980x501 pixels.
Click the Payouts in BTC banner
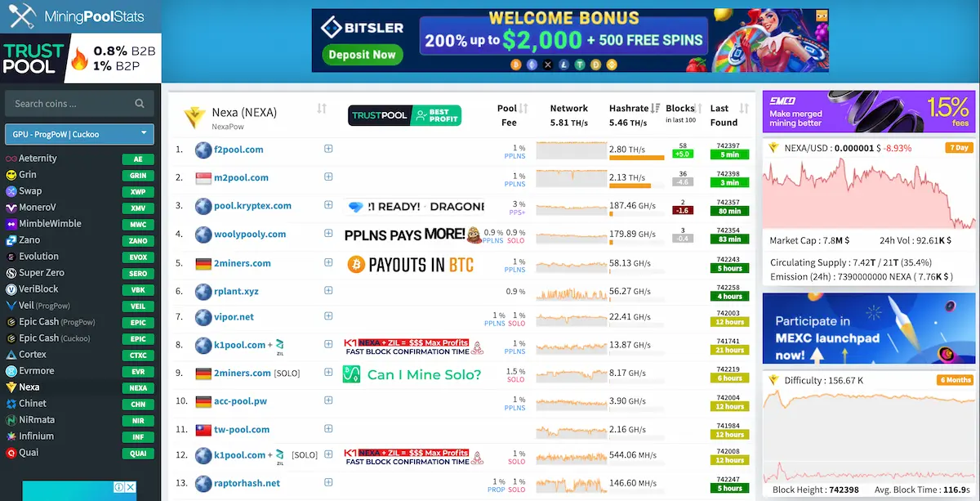tap(411, 264)
